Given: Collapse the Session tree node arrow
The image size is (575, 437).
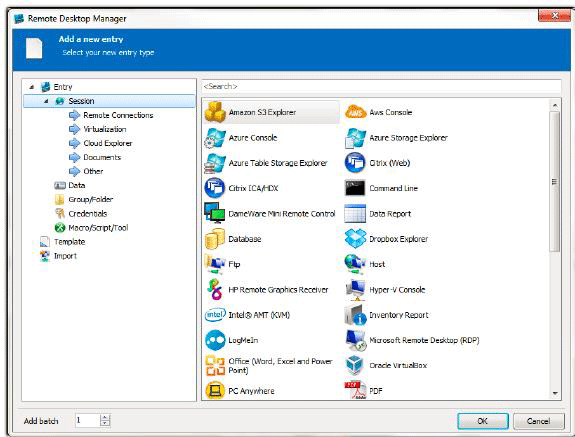Looking at the screenshot, I should (46, 101).
